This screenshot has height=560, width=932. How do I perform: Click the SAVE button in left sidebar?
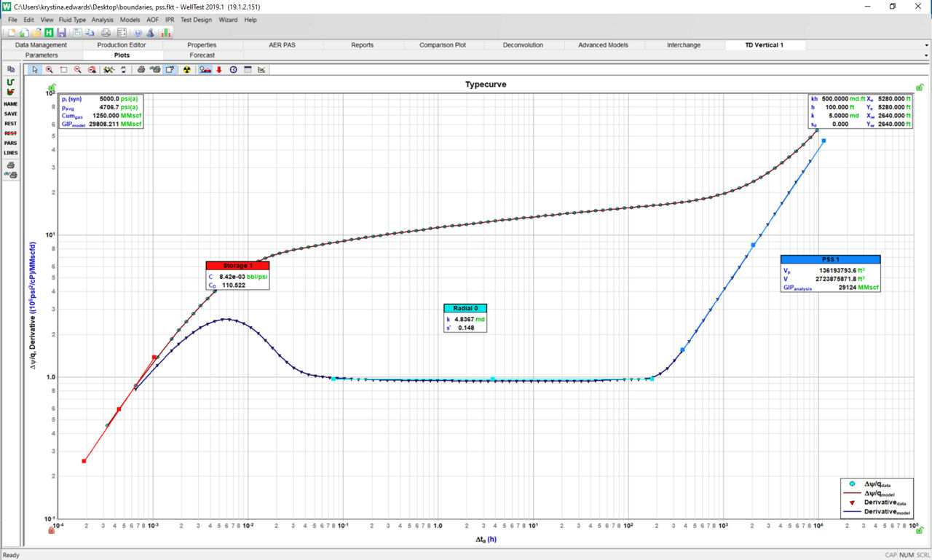(11, 114)
